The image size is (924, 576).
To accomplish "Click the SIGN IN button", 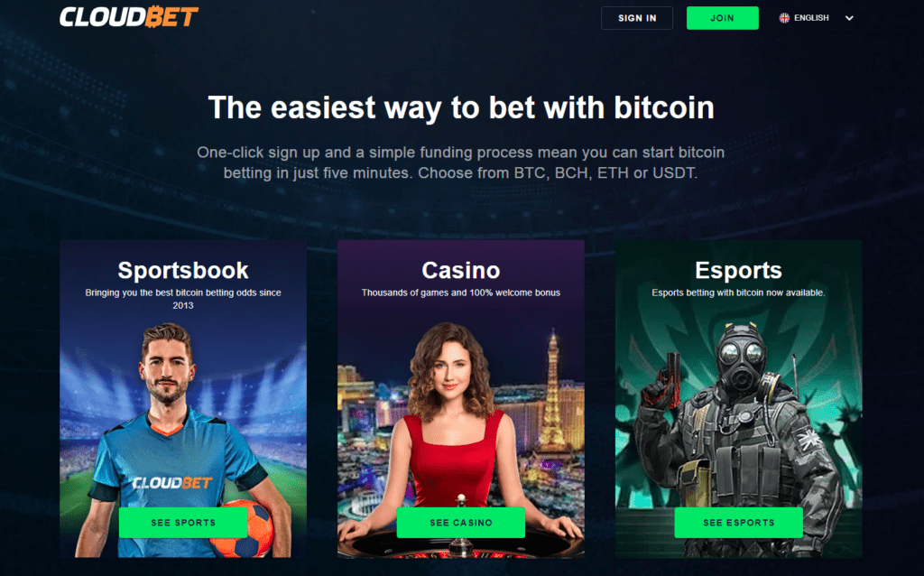I will coord(636,18).
